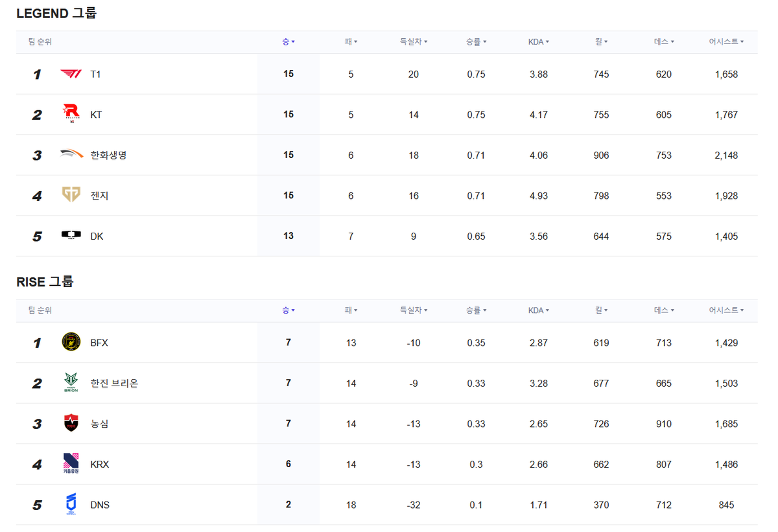Select BFX's assists value 1,429

[726, 343]
